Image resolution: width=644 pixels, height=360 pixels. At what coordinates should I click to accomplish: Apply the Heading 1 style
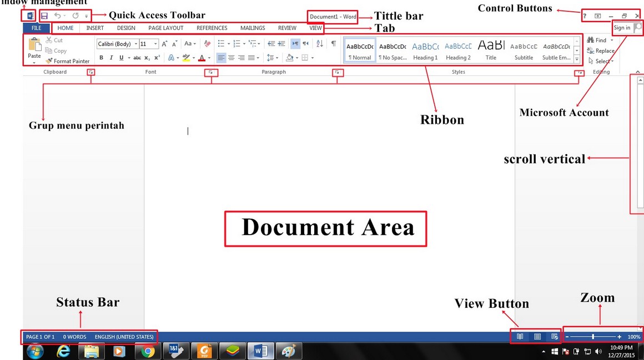(425, 50)
